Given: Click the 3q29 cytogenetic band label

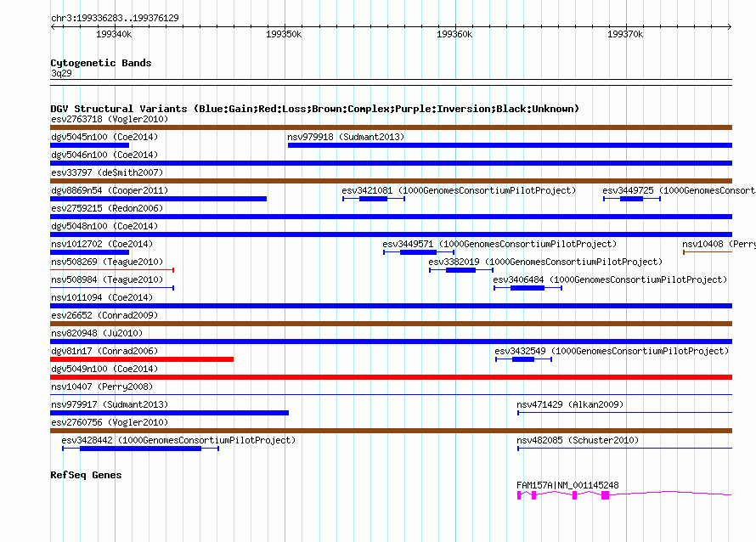Looking at the screenshot, I should click(x=61, y=73).
